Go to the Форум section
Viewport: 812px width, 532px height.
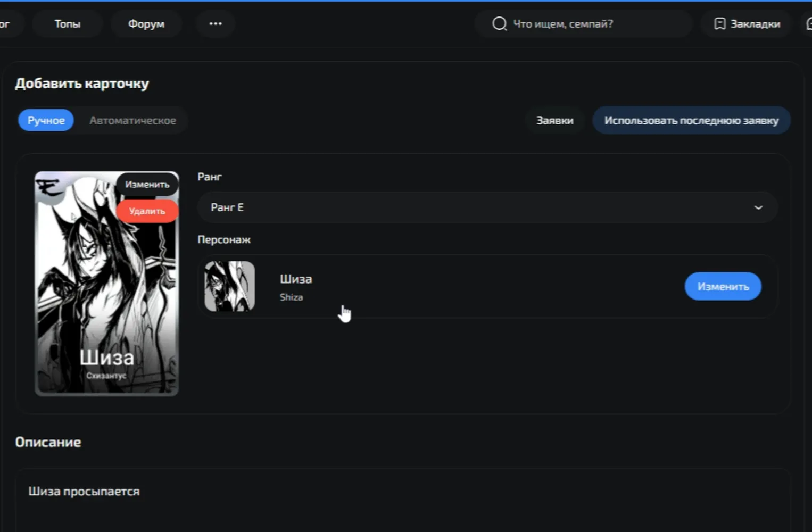click(x=146, y=23)
